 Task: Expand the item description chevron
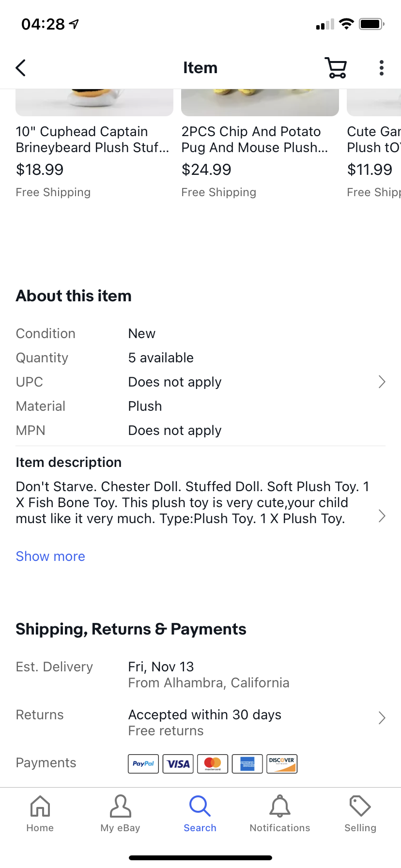pos(382,516)
